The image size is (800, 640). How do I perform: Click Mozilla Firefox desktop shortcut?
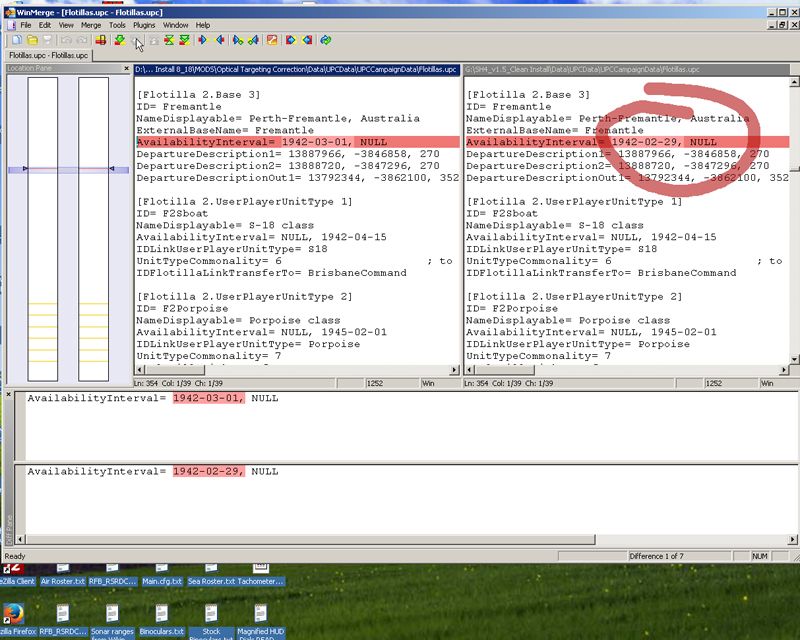(x=15, y=620)
